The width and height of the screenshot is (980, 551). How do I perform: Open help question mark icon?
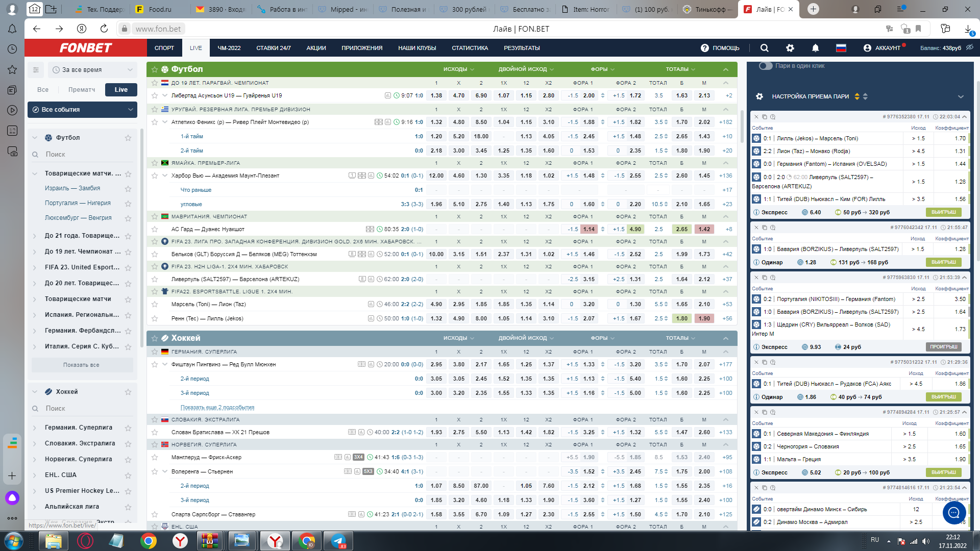pyautogui.click(x=705, y=48)
